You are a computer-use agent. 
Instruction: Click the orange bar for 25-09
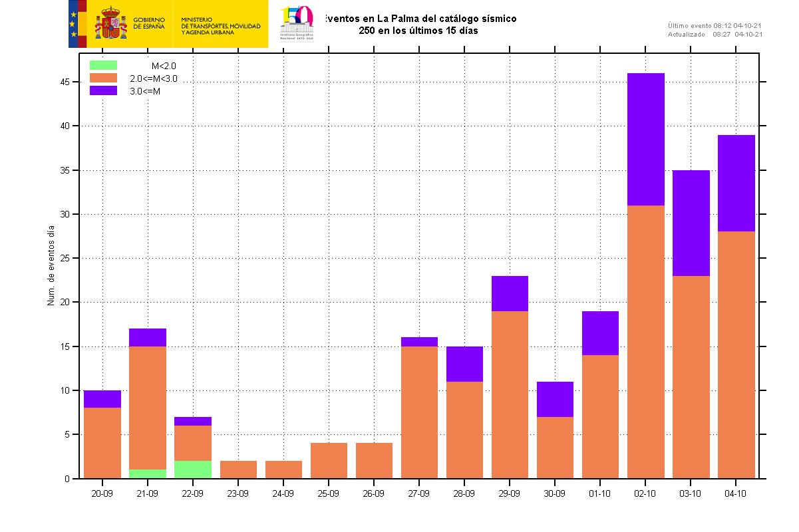coord(329,461)
